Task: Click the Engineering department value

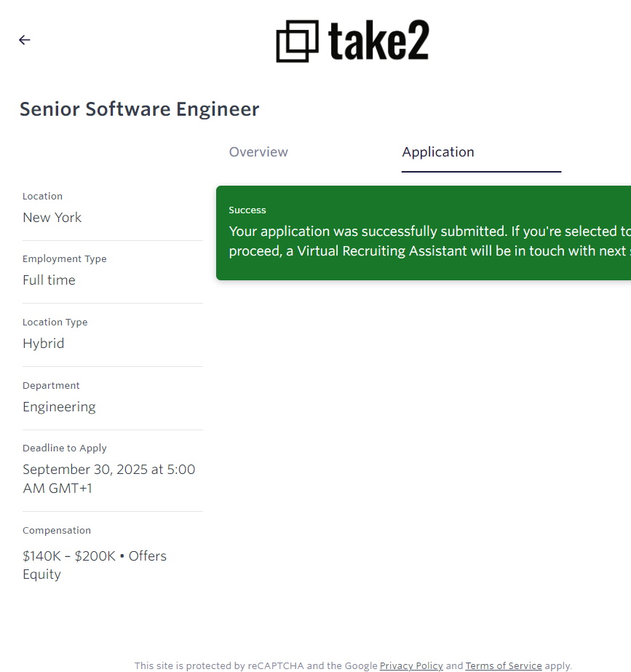Action: (x=59, y=407)
